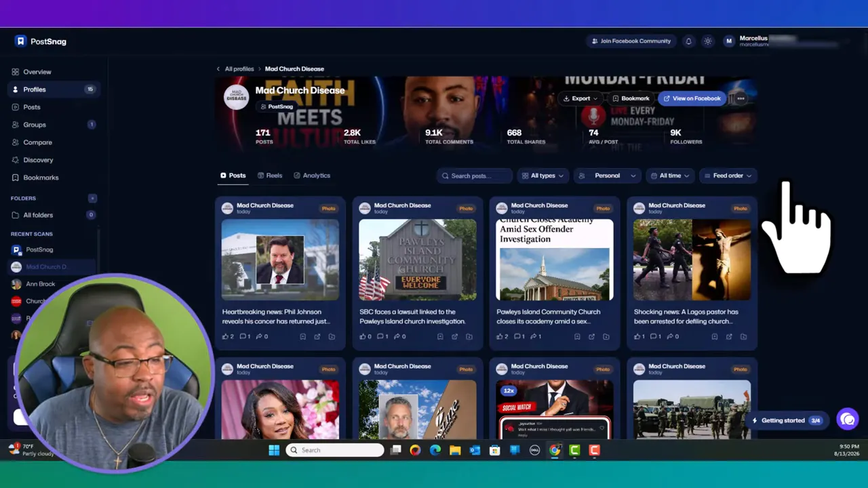The width and height of the screenshot is (868, 488).
Task: Click the Windows Start button
Action: pos(274,450)
